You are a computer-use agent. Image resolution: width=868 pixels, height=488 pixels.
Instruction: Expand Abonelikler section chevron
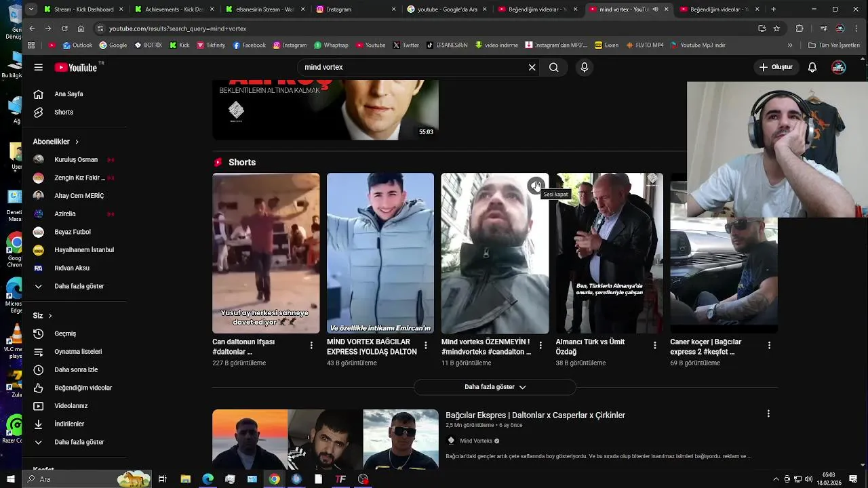(x=77, y=142)
